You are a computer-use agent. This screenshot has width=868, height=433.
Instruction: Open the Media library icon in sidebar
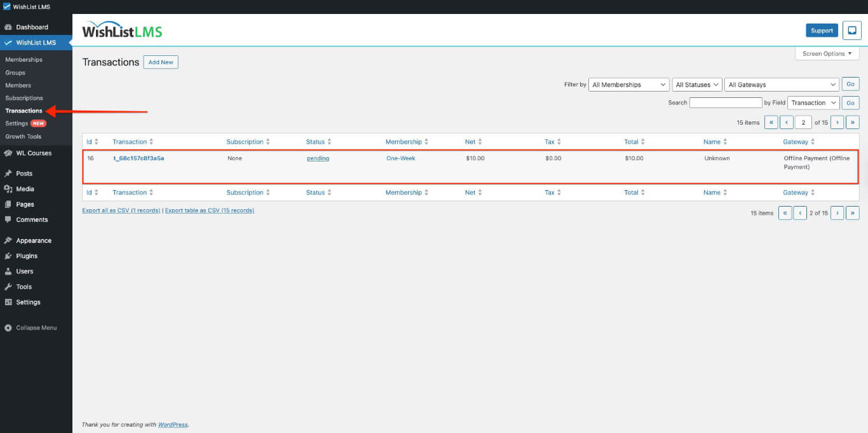(8, 188)
